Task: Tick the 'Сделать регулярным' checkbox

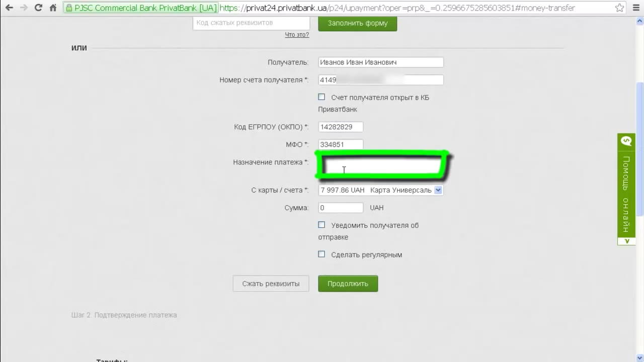Action: [x=321, y=254]
